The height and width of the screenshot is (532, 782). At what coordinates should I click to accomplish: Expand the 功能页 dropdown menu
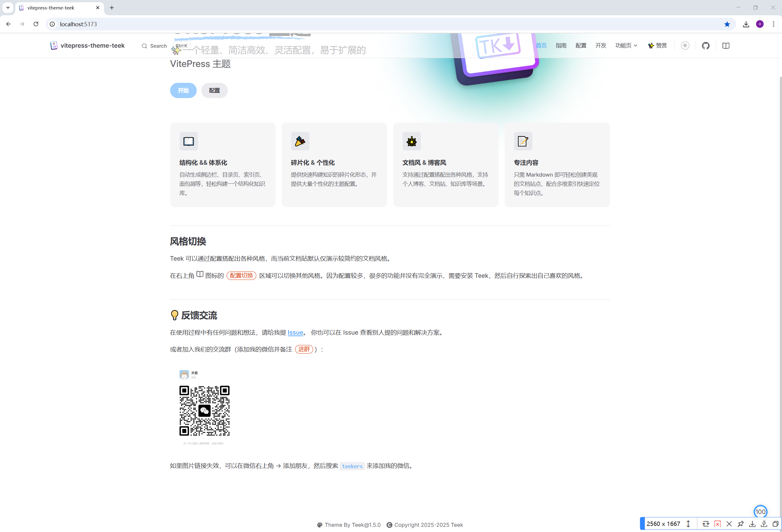click(x=626, y=46)
